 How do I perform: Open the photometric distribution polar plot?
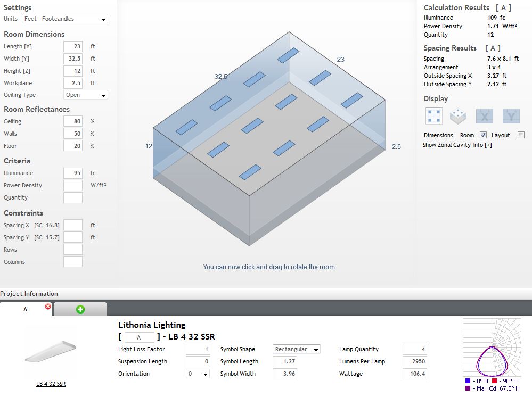click(x=490, y=349)
